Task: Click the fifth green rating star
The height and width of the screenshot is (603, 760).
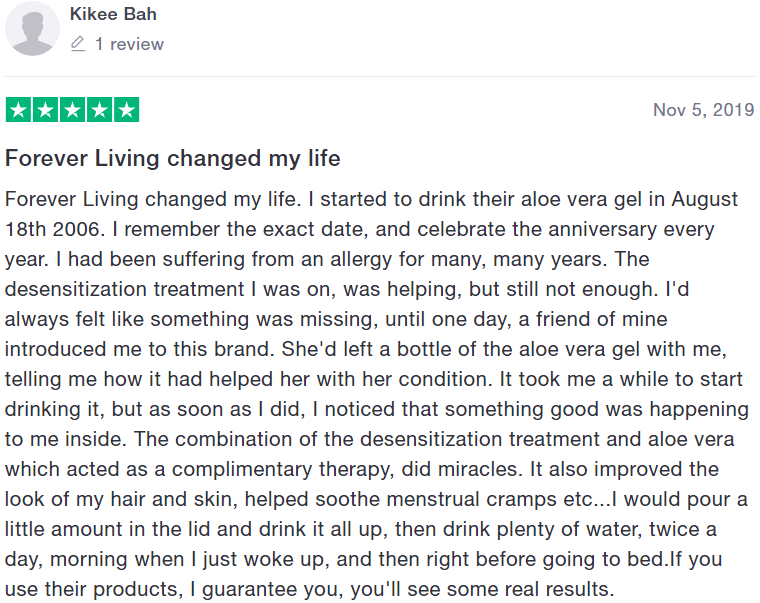Action: coord(127,110)
